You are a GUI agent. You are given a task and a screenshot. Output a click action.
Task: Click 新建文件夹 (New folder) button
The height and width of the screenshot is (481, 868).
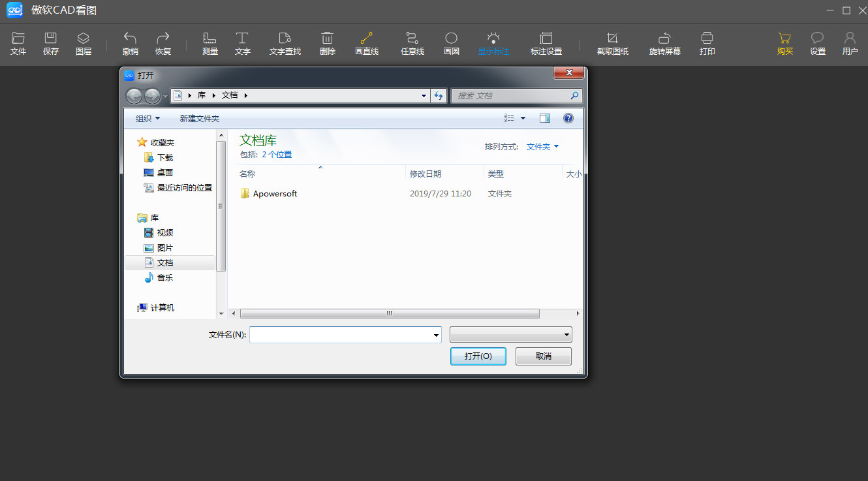click(x=200, y=118)
